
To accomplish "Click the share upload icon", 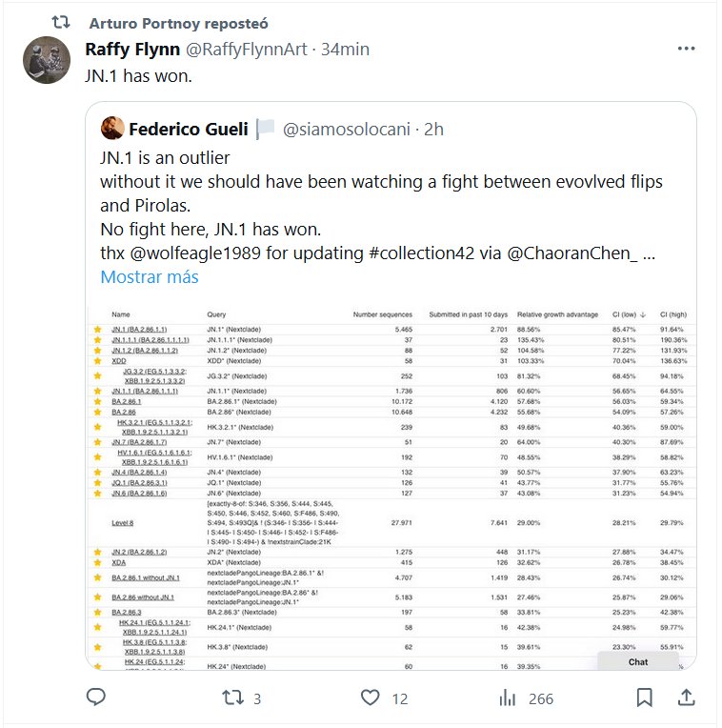I will pyautogui.click(x=685, y=698).
